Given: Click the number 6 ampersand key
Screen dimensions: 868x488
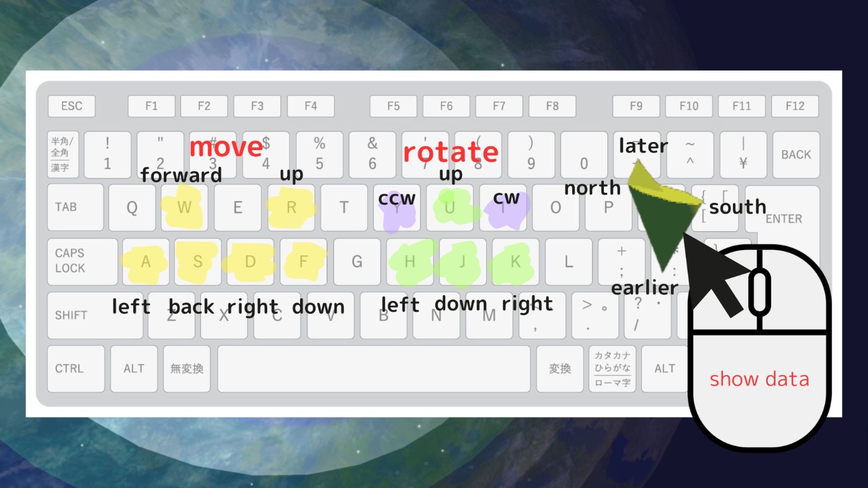Looking at the screenshot, I should click(x=372, y=154).
